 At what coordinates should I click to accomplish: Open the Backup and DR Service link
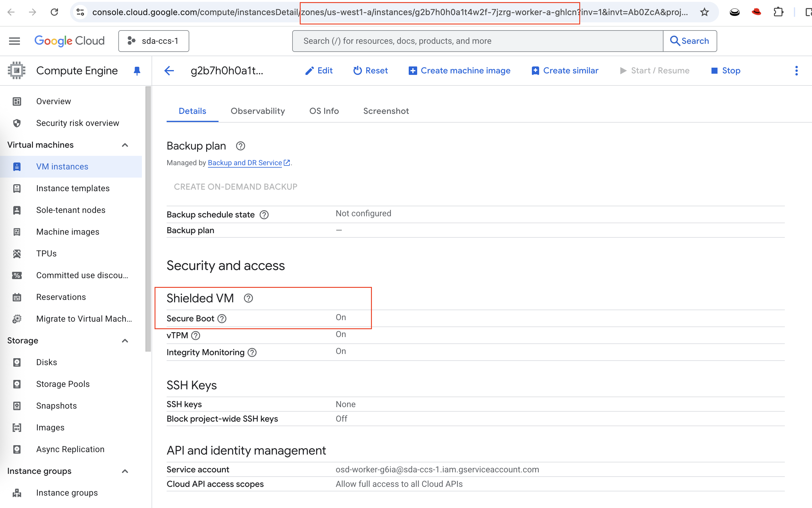[245, 163]
